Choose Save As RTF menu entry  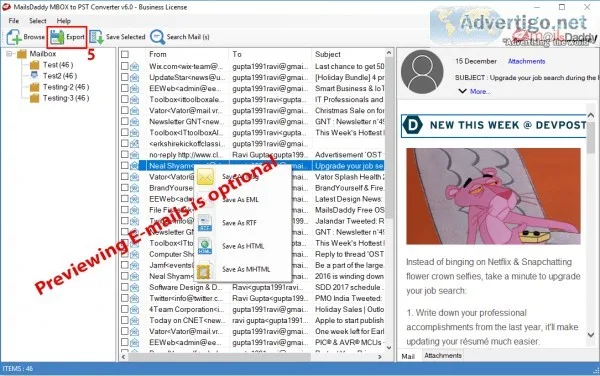pos(239,223)
